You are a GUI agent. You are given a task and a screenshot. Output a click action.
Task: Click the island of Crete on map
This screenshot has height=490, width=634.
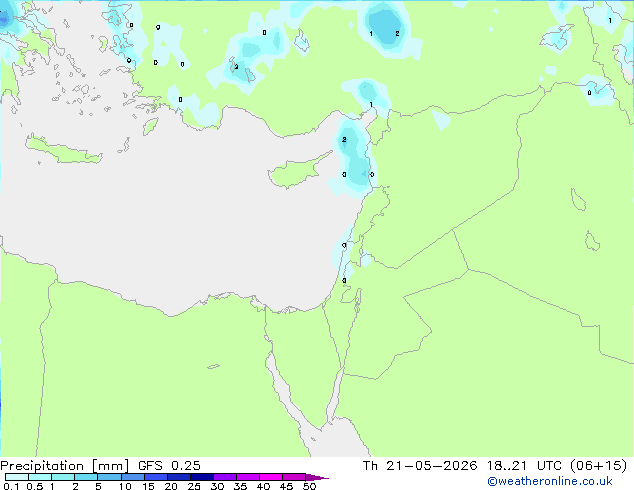tap(63, 150)
